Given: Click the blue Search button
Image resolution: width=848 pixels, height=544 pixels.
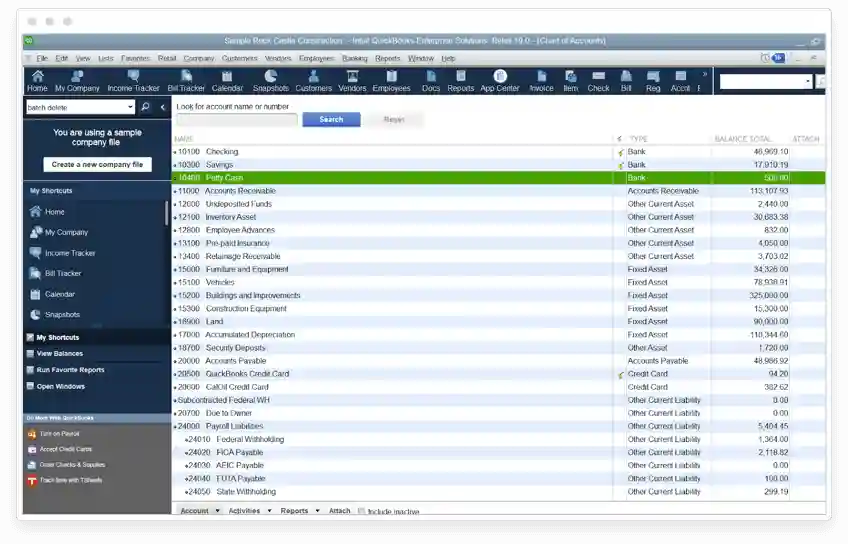Looking at the screenshot, I should point(332,119).
